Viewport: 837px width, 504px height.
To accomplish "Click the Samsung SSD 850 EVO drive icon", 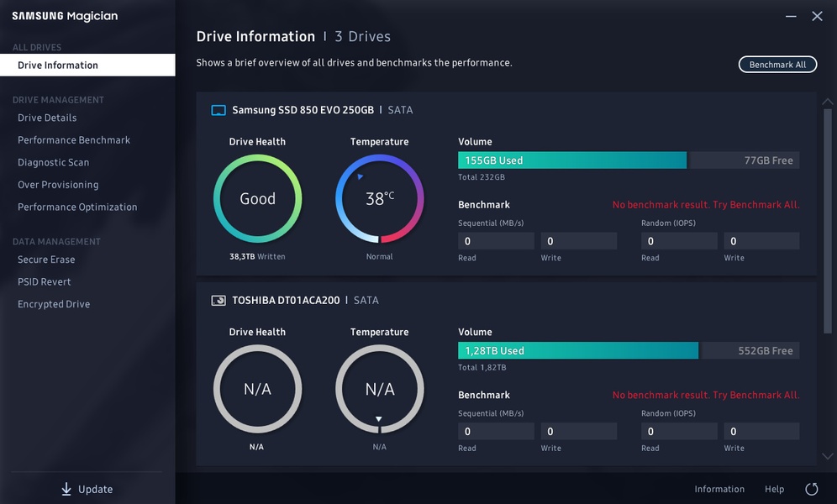I will (x=218, y=110).
